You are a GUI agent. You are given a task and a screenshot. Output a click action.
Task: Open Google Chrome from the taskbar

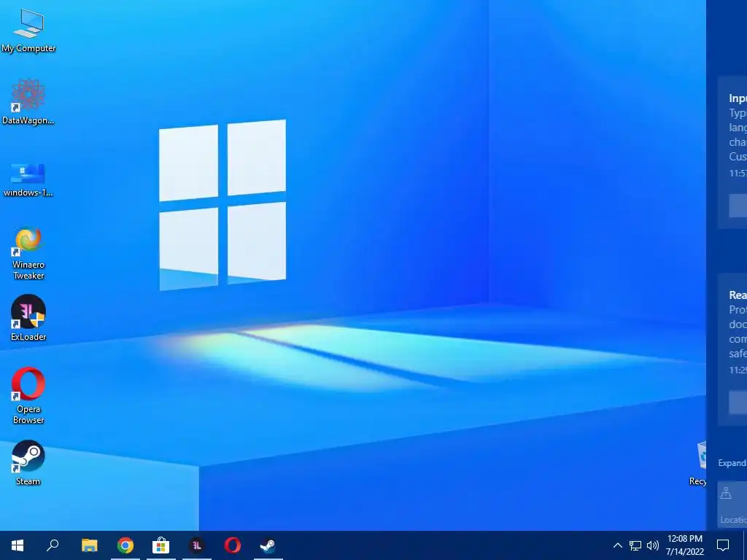coord(125,545)
